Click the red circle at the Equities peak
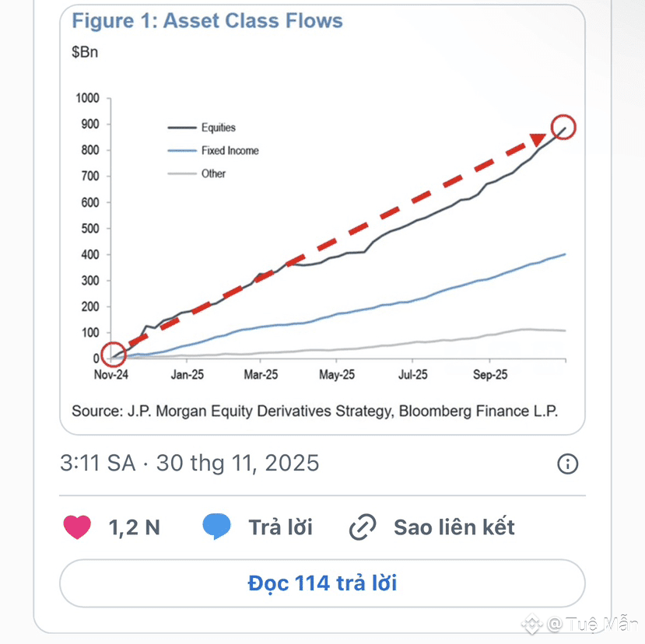 (x=563, y=127)
